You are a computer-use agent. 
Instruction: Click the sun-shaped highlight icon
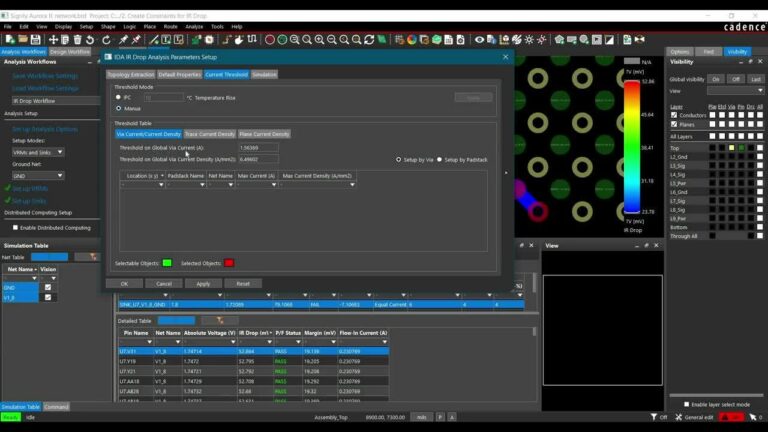[x=529, y=40]
